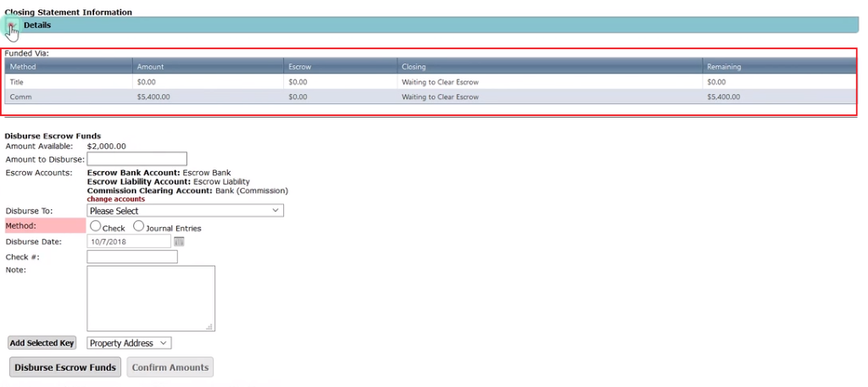
Task: Select the Check method radio button
Action: pyautogui.click(x=95, y=227)
